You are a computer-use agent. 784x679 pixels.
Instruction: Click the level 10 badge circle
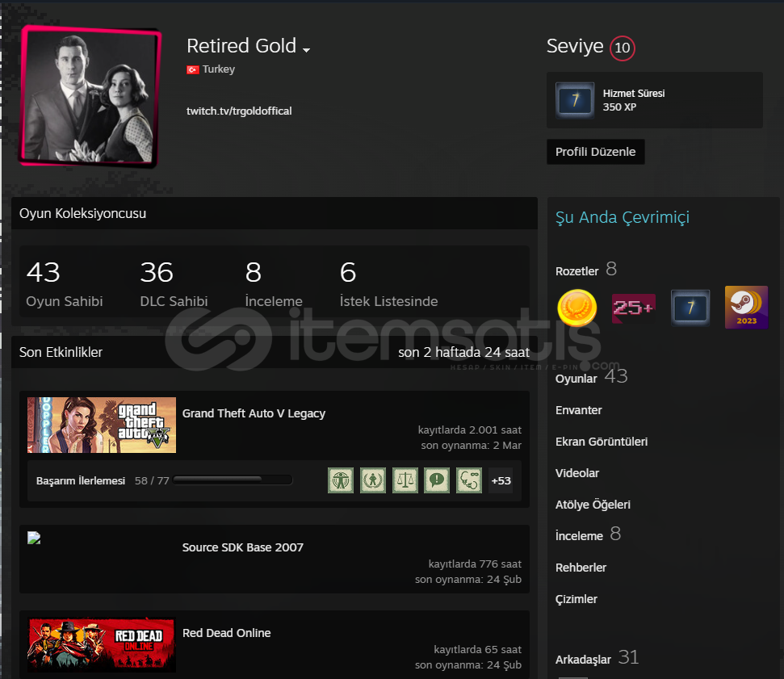pos(622,48)
